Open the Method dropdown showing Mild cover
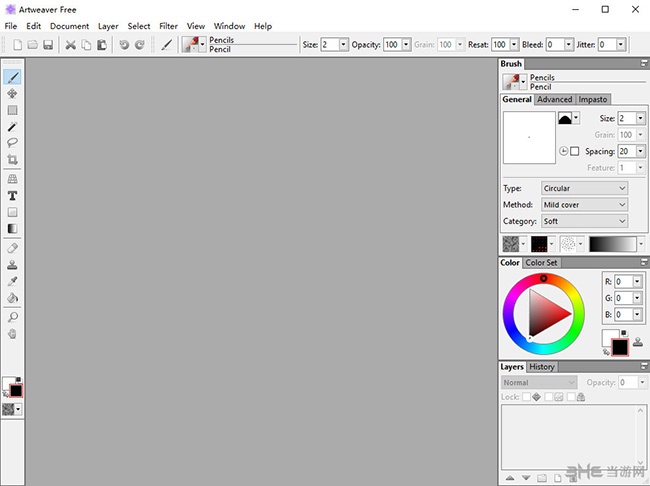650x486 pixels. [x=585, y=204]
